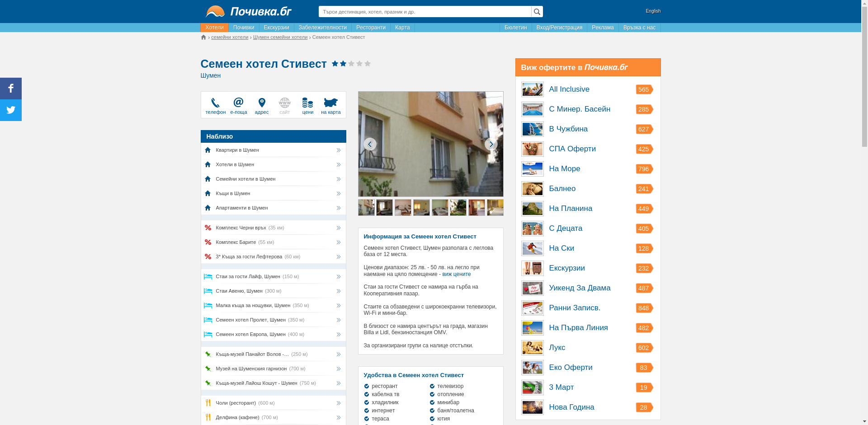Share page via Facebook icon

(x=11, y=89)
